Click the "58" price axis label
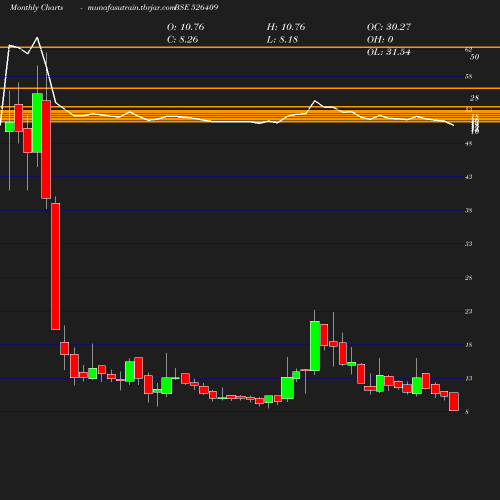500x500 pixels. click(x=469, y=77)
